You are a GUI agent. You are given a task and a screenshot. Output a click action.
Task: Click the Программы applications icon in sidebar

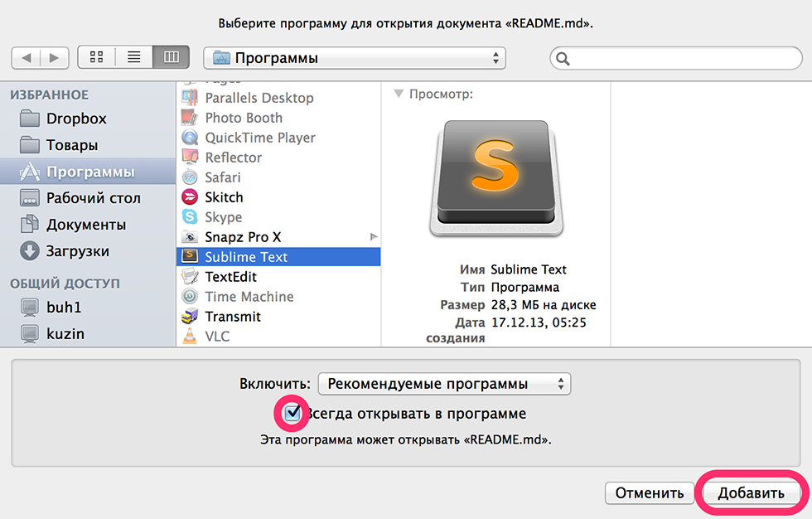pos(30,172)
